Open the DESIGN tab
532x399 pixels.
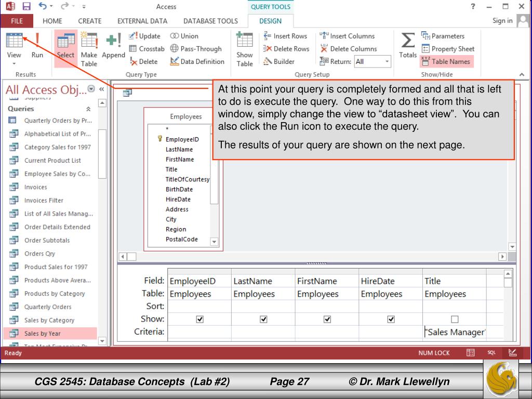[x=270, y=21]
